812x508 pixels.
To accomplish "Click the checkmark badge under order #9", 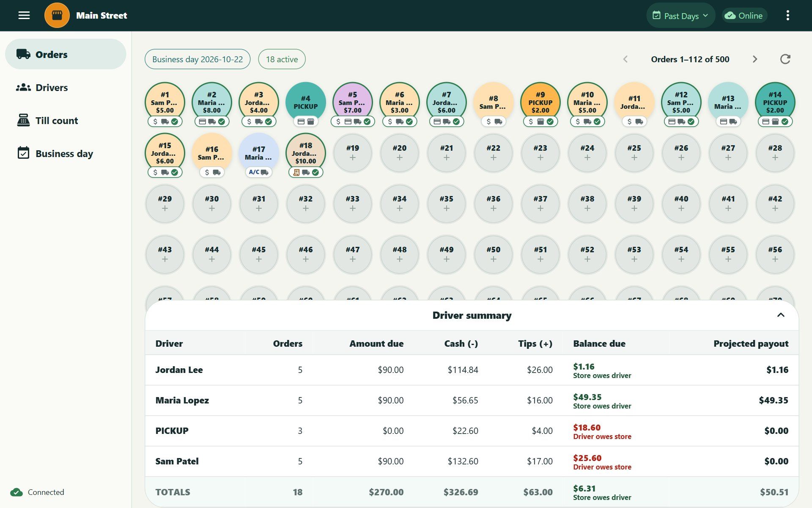I will (x=550, y=121).
